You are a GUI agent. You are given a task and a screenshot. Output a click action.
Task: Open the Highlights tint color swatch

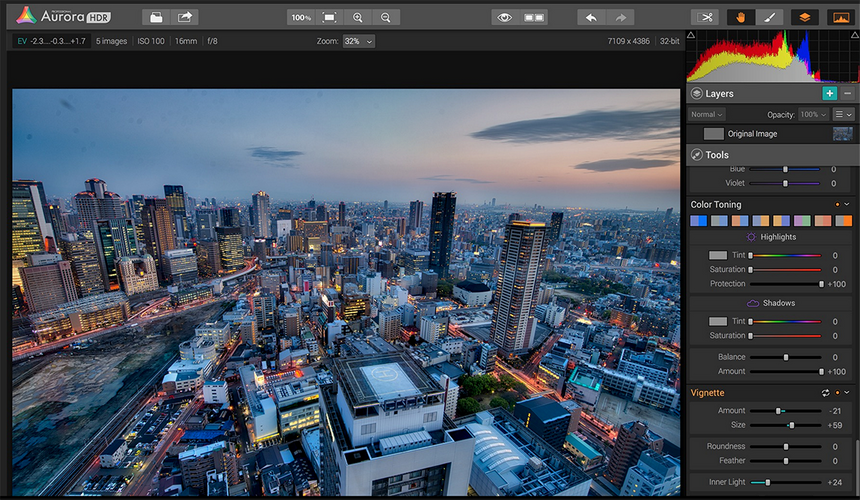(x=718, y=255)
